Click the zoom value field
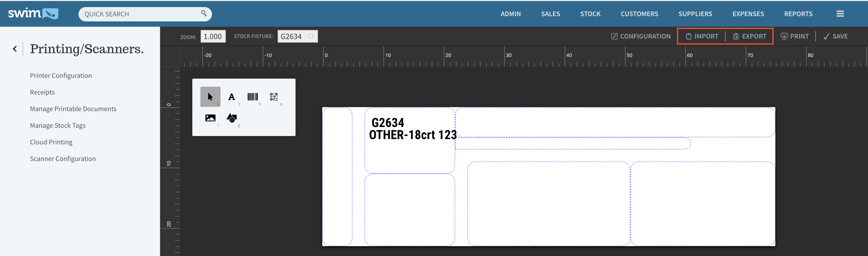This screenshot has width=868, height=256. point(213,36)
